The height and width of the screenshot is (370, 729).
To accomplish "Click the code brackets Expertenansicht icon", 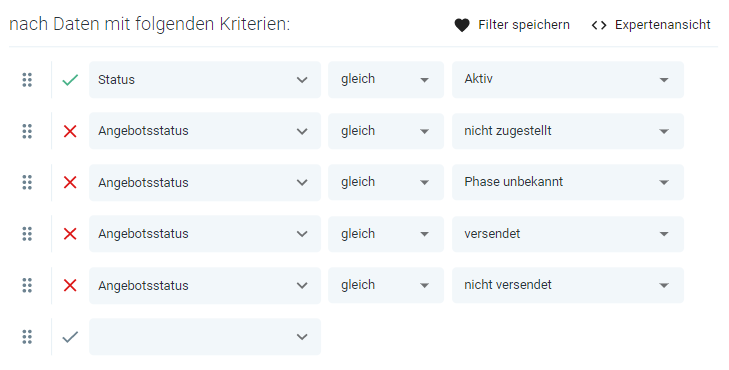I will coord(599,25).
